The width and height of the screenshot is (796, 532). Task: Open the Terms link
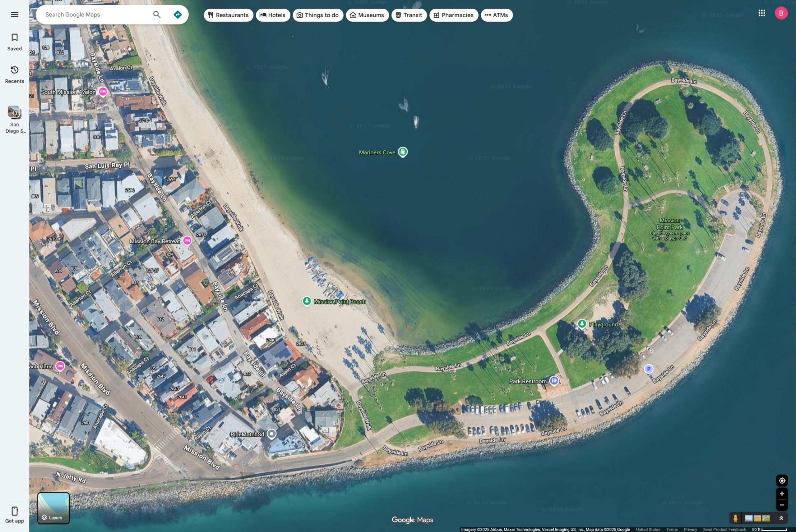[x=672, y=529]
